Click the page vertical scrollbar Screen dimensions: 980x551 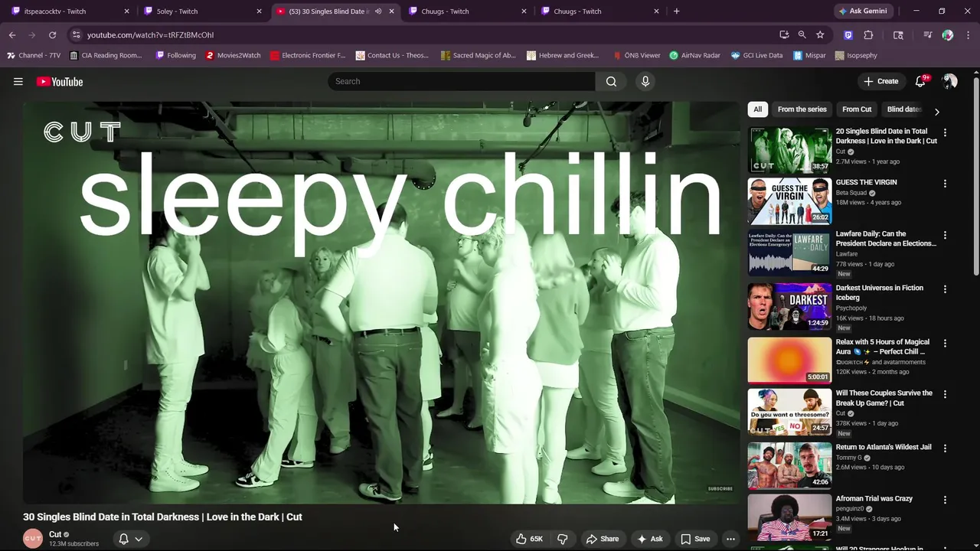point(975,176)
